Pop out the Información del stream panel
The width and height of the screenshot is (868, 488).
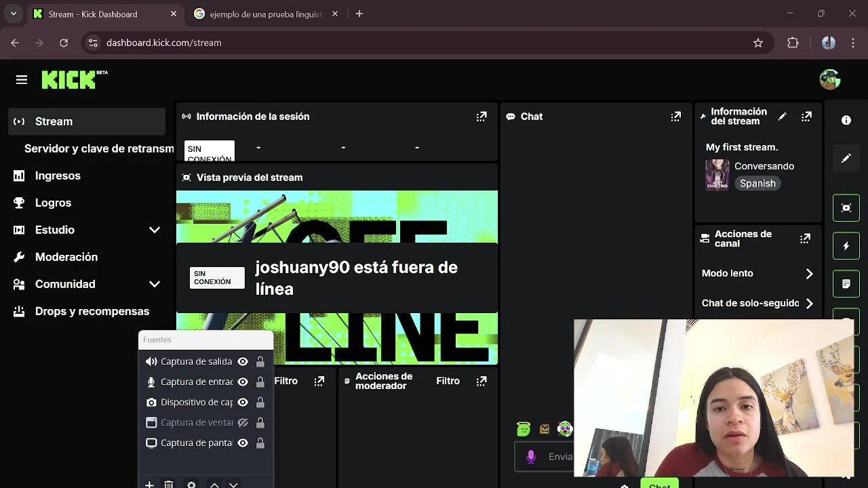[x=806, y=117]
